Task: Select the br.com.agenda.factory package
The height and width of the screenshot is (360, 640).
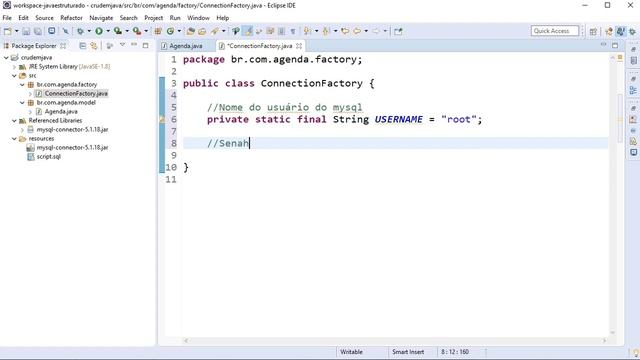Action: [x=67, y=84]
